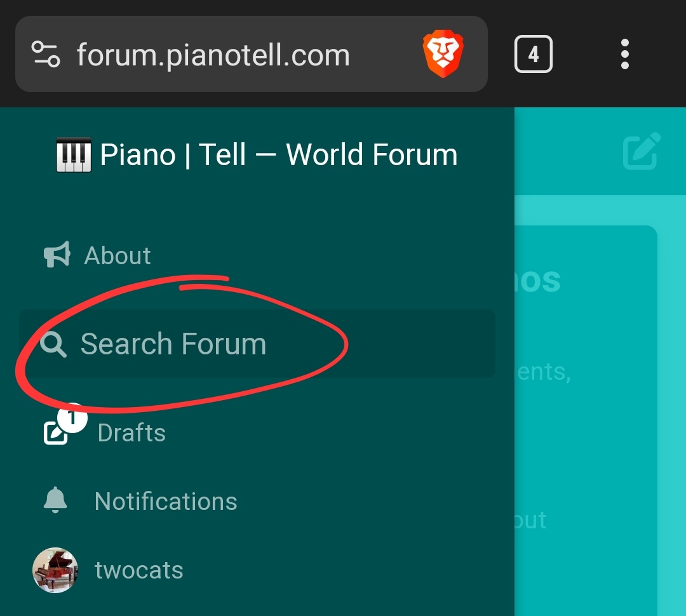Tap the Drafts count badge

72,418
